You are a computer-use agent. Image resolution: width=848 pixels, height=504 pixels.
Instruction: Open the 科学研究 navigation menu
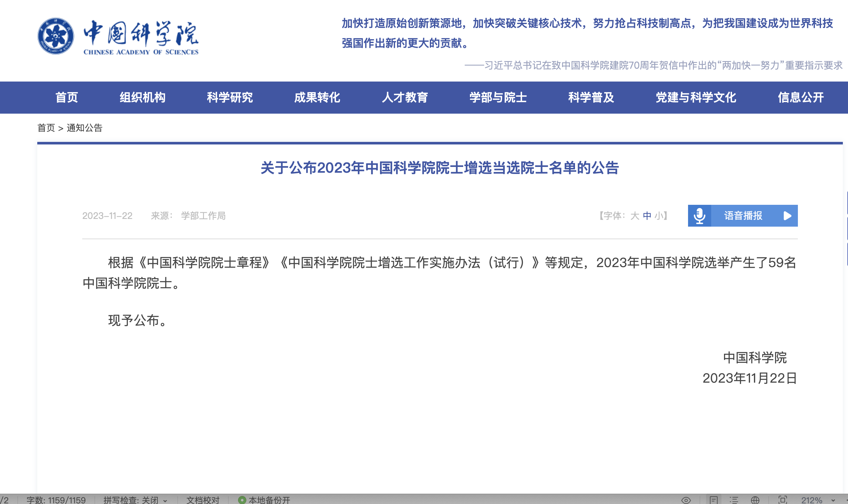coord(230,98)
